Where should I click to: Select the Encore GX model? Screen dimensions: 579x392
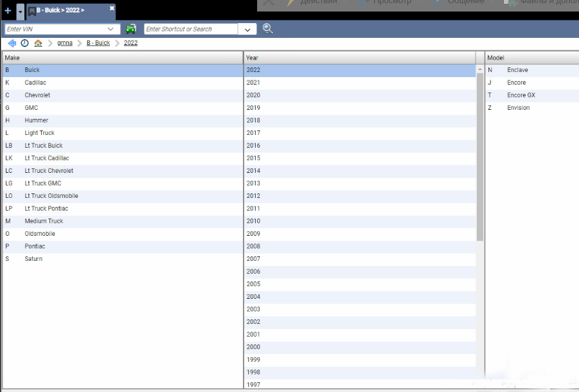point(521,95)
